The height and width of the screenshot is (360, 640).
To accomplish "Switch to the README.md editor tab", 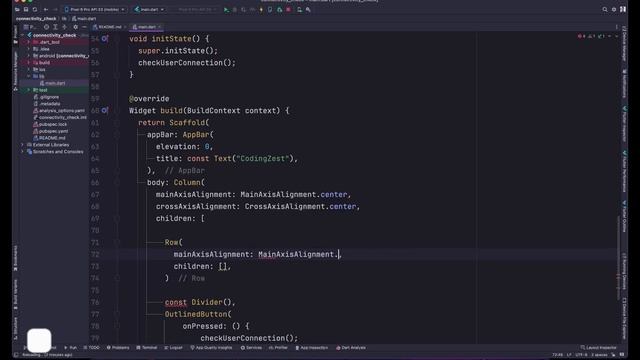I will point(109,27).
